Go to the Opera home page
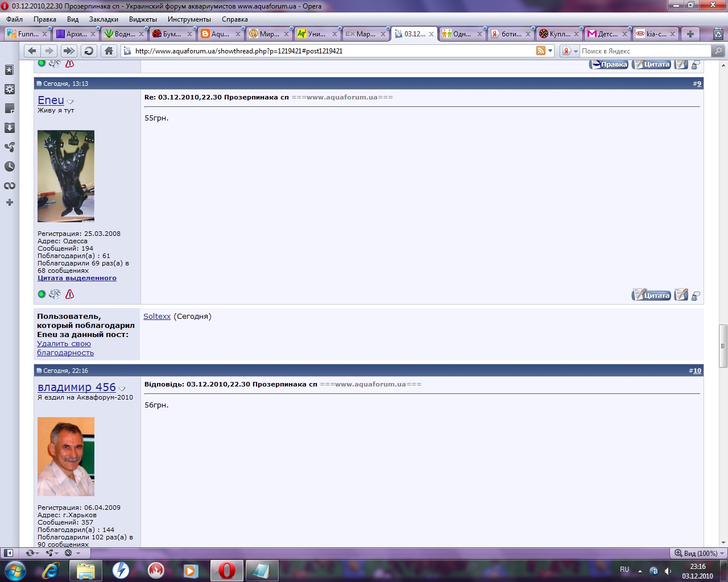The height and width of the screenshot is (582, 728). [109, 51]
